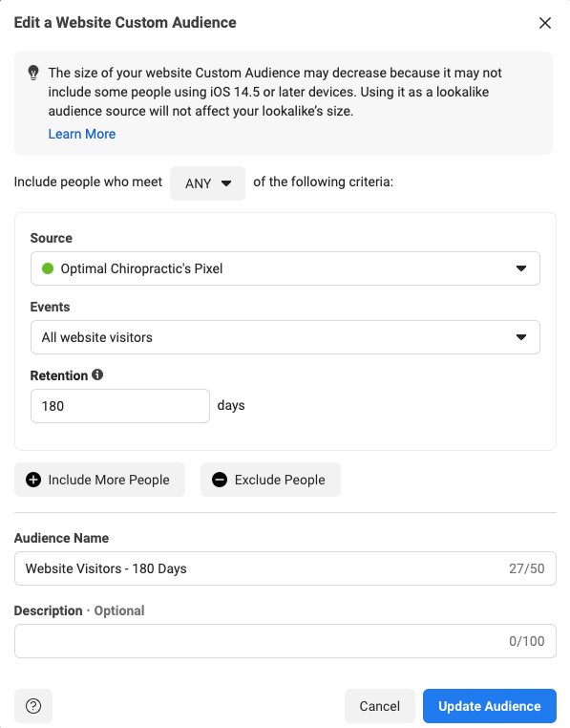Click the minus icon on Exclude People
This screenshot has width=570, height=728.
(x=220, y=480)
